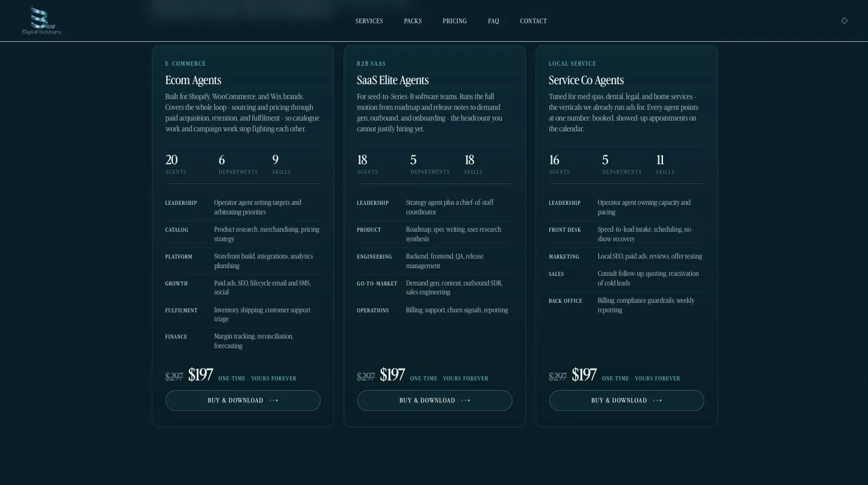This screenshot has width=868, height=485.
Task: Buy & Download the SaaS Elite Agents pack
Action: pyautogui.click(x=435, y=400)
